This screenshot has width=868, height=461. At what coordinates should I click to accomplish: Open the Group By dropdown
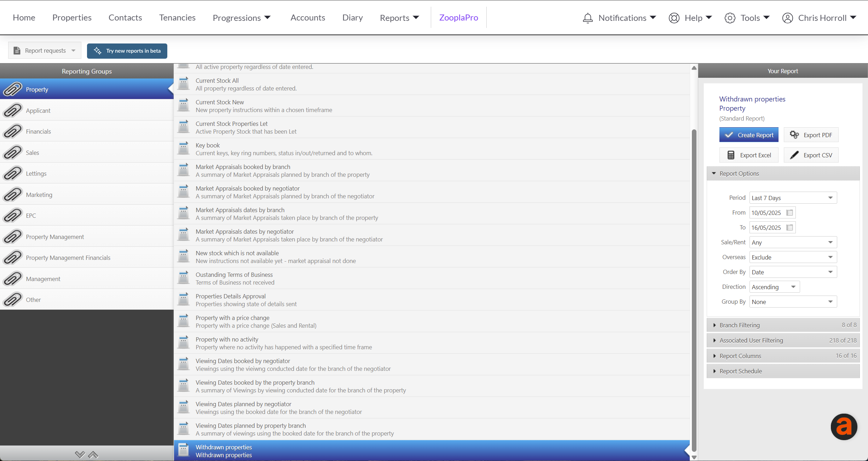pyautogui.click(x=793, y=302)
